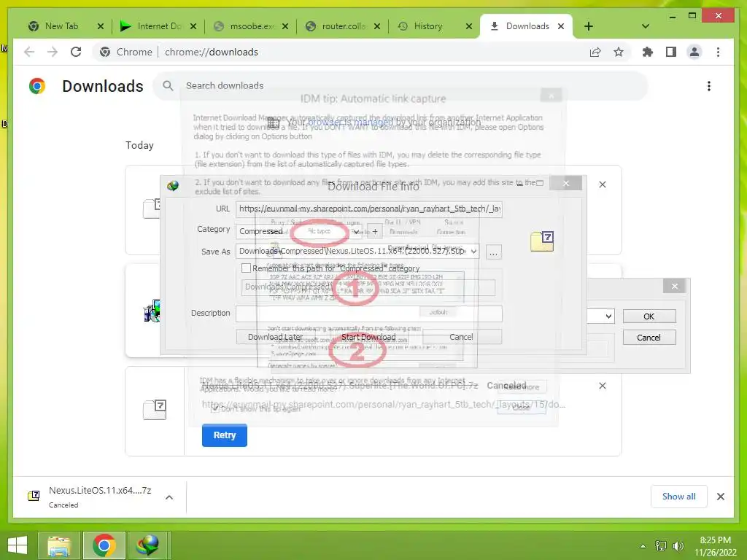Close the msoobe.ex tab

pos(285,26)
